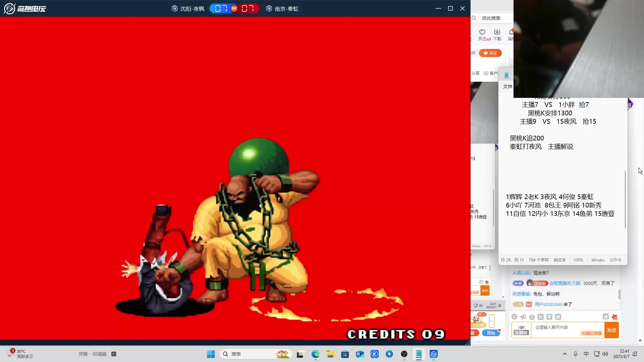Open Microsoft Store from taskbar

click(x=345, y=354)
